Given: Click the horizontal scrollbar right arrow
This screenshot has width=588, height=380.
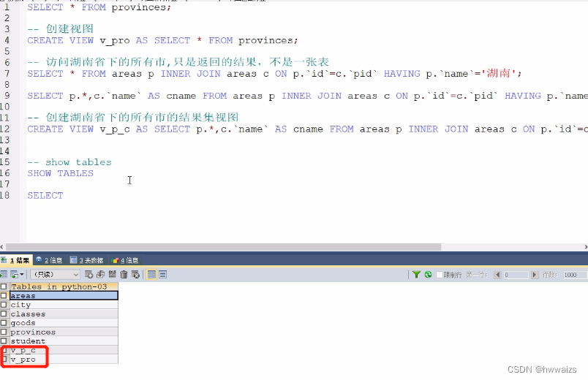Looking at the screenshot, I should 585,247.
